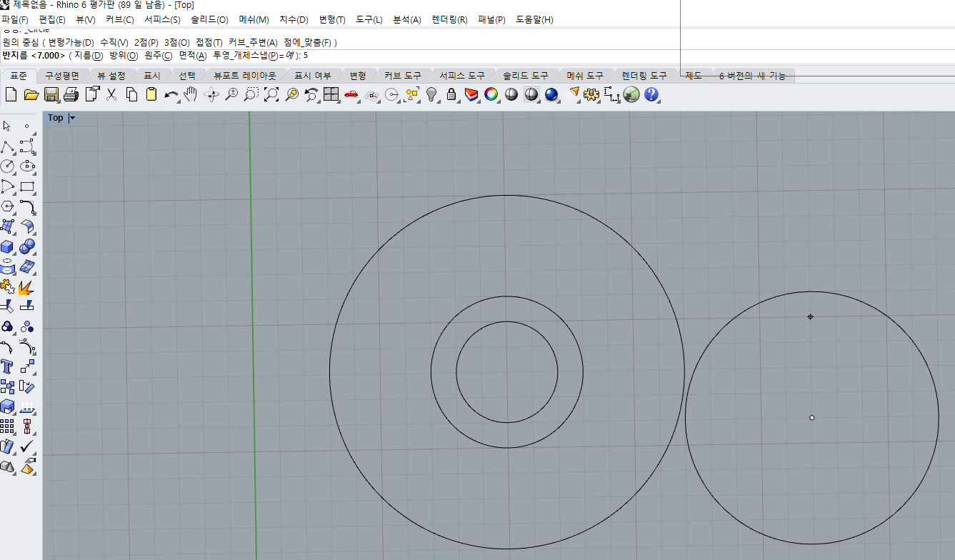Screen dimensions: 955x560
Task: Toggle the 투영_개체스냅(P)=예 option
Action: click(254, 55)
